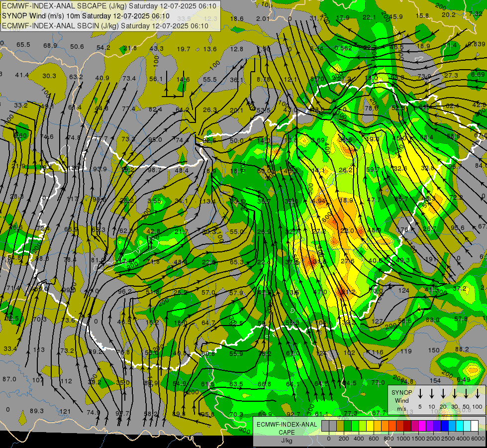The image size is (487, 448).
Task: Click the SBCAPE title line in the header box
Action: [109, 6]
